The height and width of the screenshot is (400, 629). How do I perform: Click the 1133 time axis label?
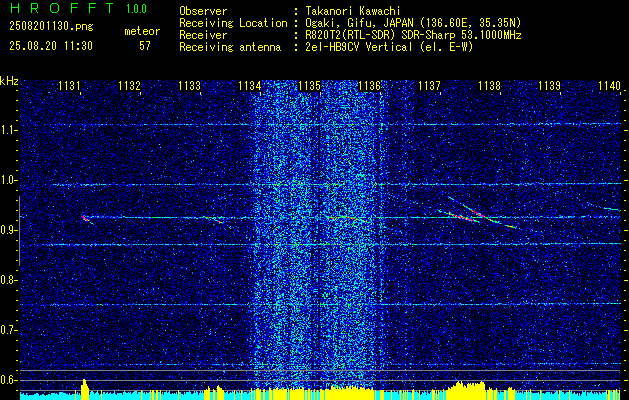(189, 85)
